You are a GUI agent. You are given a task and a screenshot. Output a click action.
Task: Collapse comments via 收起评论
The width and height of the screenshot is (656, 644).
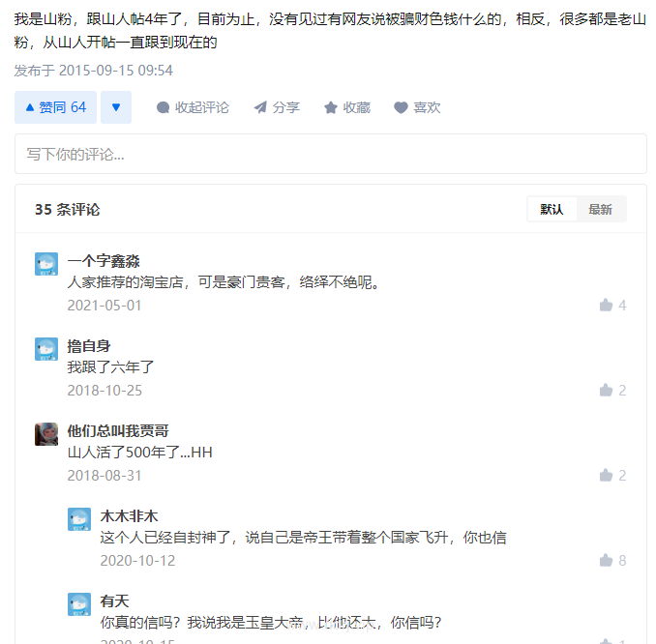tap(193, 107)
